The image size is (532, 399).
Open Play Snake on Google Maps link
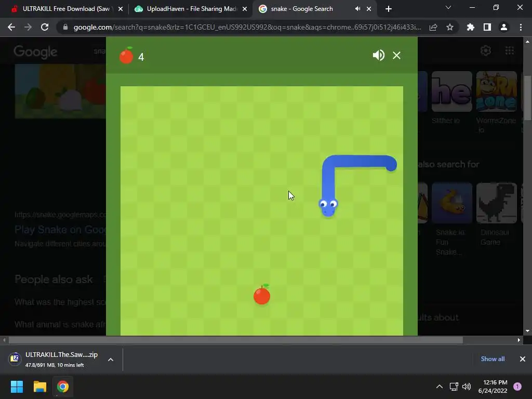(60, 230)
